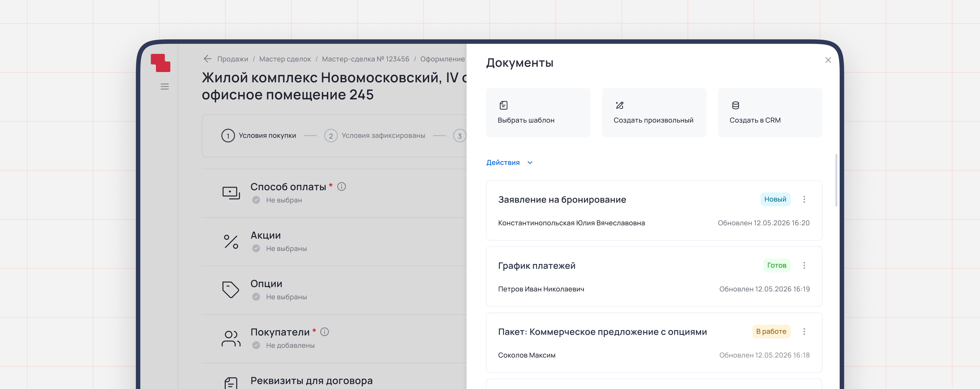Open Пакет: Коммерческое предложение с опциями
The width and height of the screenshot is (980, 389).
(654, 343)
